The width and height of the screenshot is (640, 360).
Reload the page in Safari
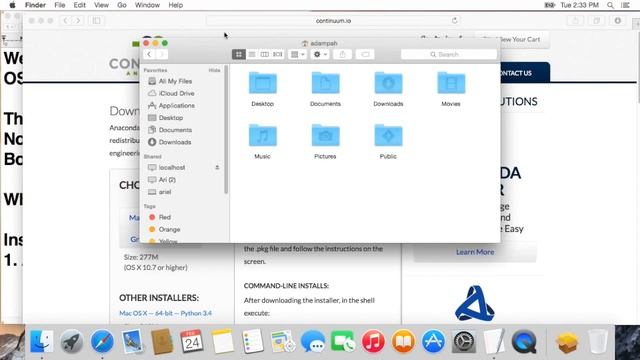pos(454,20)
